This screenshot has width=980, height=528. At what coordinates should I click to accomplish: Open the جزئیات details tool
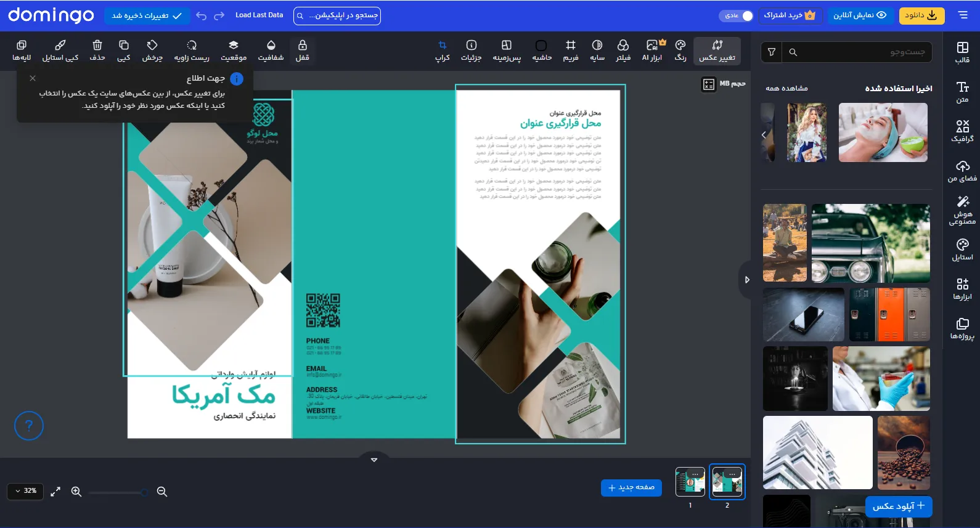click(x=472, y=51)
